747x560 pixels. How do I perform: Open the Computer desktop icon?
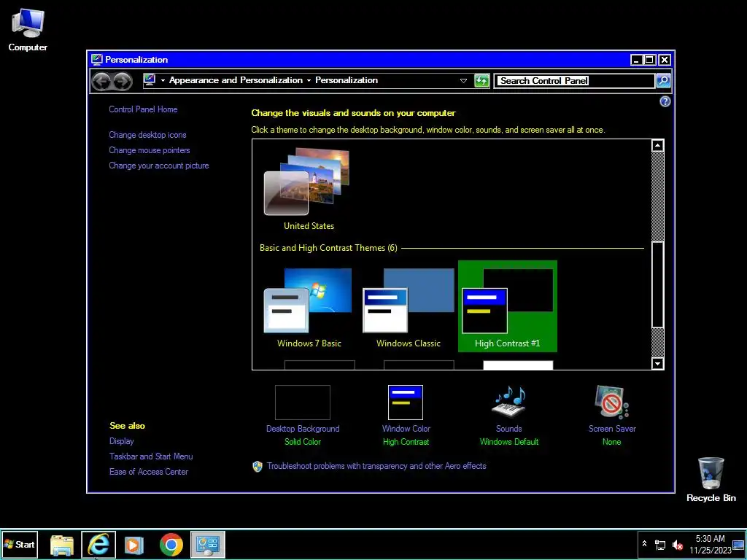(x=28, y=23)
